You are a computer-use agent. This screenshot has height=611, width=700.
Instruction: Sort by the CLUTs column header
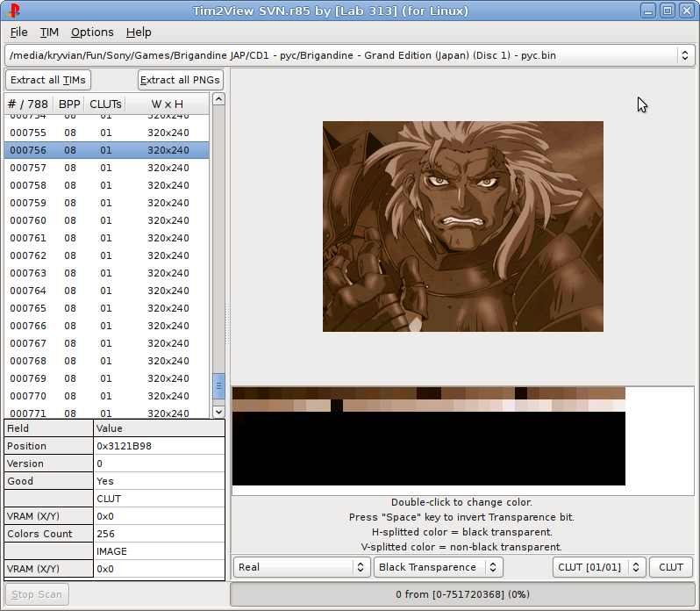105,104
